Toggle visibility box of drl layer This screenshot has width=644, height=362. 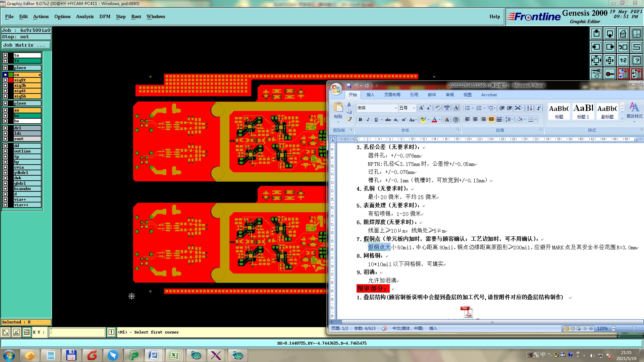click(5, 128)
